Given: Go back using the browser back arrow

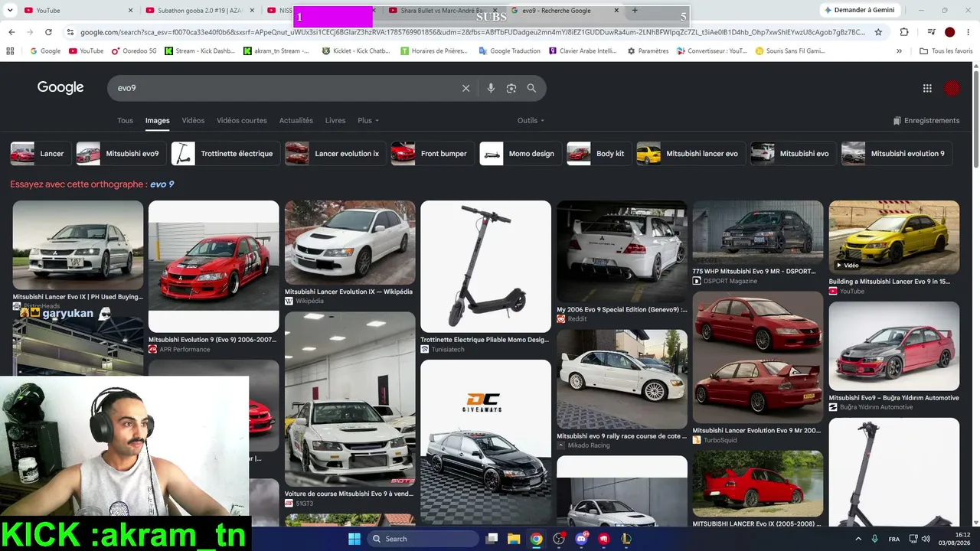Looking at the screenshot, I should point(11,32).
